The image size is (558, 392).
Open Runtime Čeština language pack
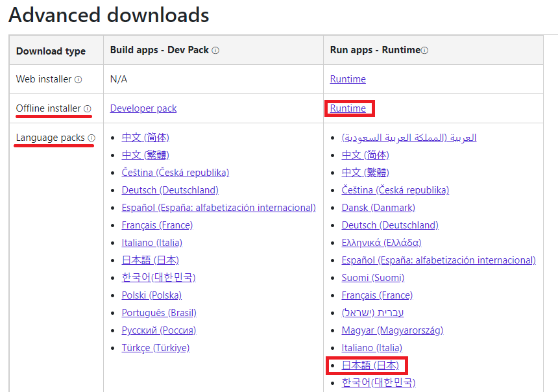(x=395, y=190)
